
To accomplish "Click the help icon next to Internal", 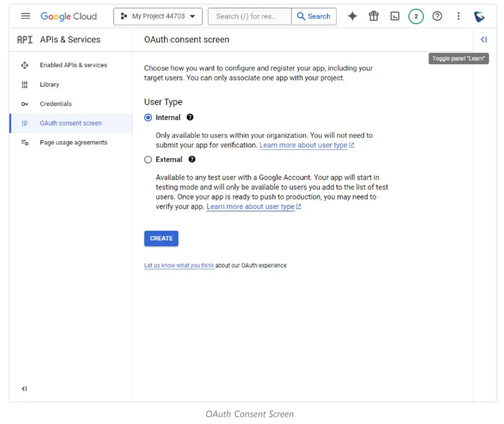I will 190,117.
